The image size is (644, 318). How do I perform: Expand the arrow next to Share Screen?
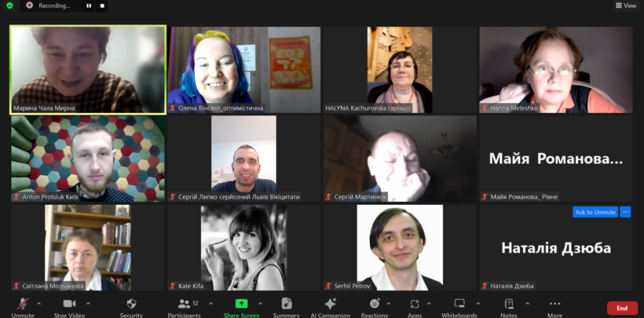260,304
